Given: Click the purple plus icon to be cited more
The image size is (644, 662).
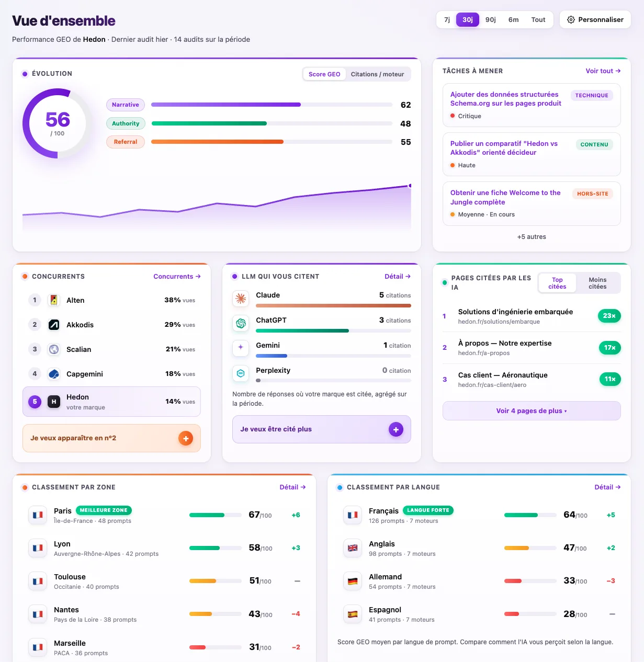Looking at the screenshot, I should pyautogui.click(x=396, y=429).
